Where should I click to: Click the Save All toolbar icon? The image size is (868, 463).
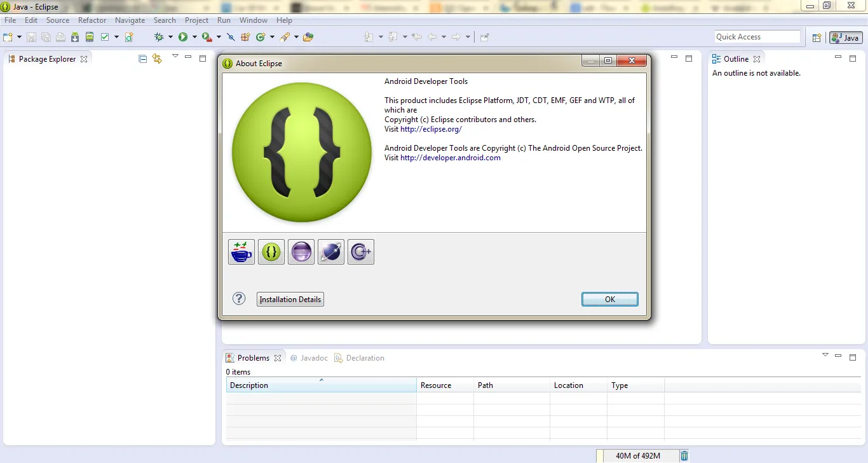coord(46,37)
